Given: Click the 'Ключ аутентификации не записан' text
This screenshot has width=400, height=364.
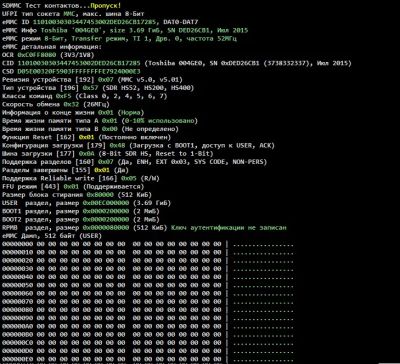Looking at the screenshot, I should tap(229, 228).
